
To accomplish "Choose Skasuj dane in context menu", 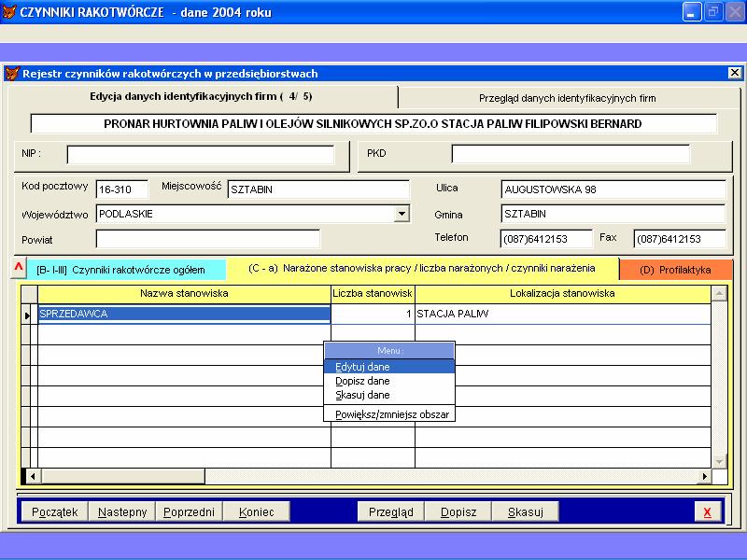I will 389,395.
